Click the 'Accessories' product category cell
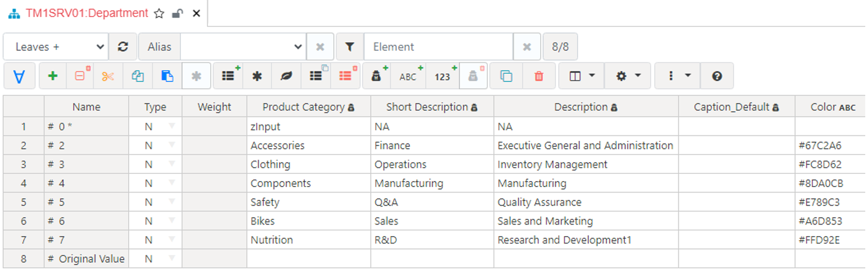 point(309,145)
